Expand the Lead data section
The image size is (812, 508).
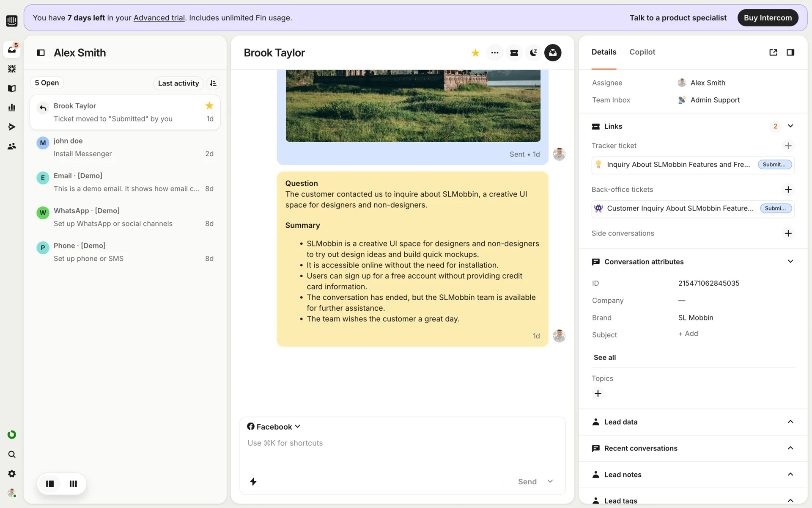coord(790,422)
